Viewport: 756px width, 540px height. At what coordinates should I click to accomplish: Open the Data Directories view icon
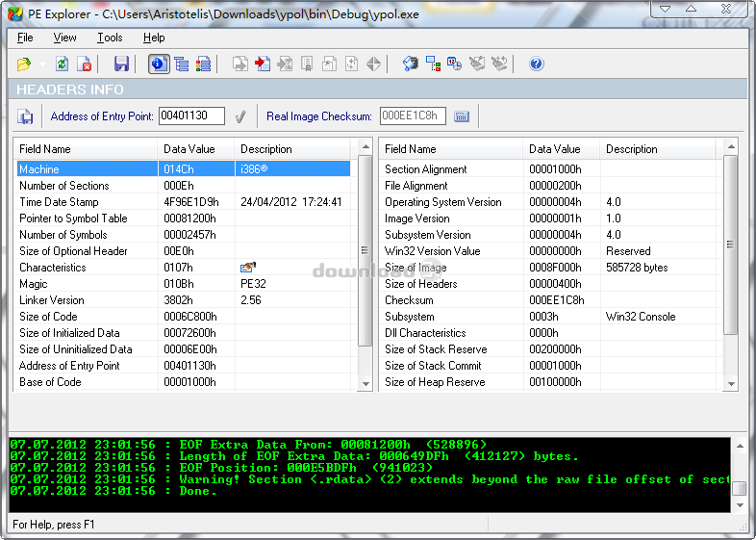[x=181, y=64]
